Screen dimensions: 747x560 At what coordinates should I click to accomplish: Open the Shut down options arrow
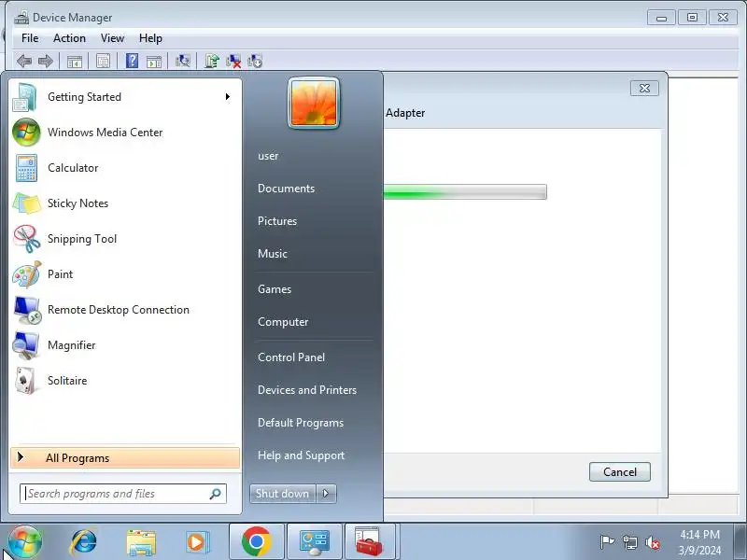coord(326,494)
